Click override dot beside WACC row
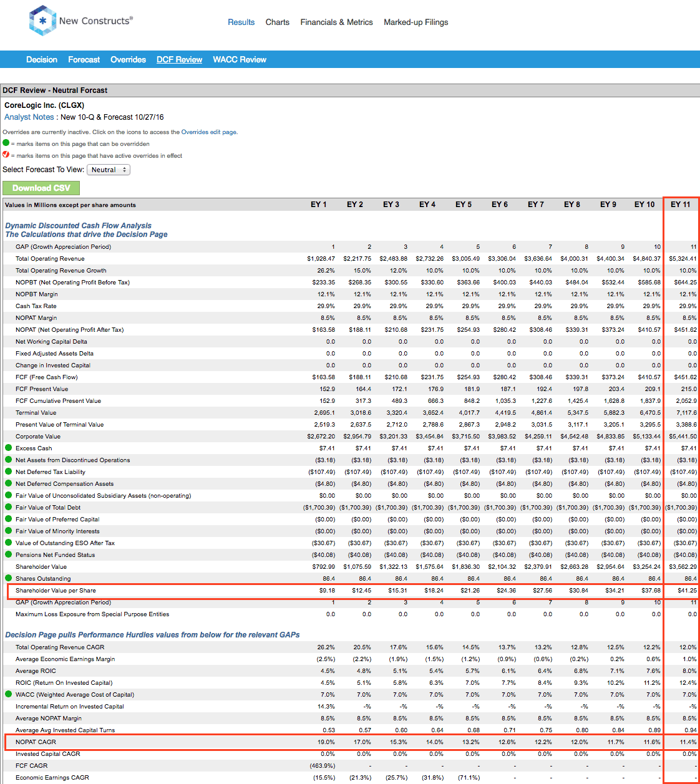The height and width of the screenshot is (784, 700). (8, 694)
